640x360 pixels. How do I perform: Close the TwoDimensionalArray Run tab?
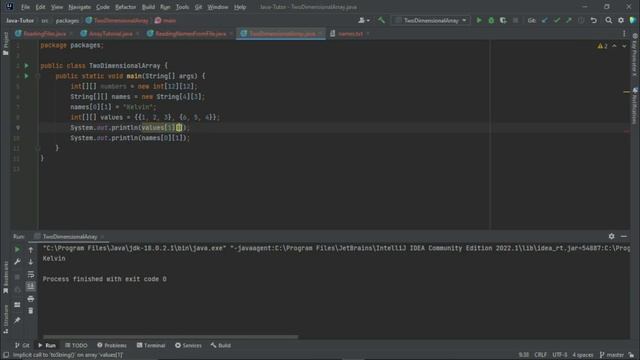pyautogui.click(x=102, y=237)
